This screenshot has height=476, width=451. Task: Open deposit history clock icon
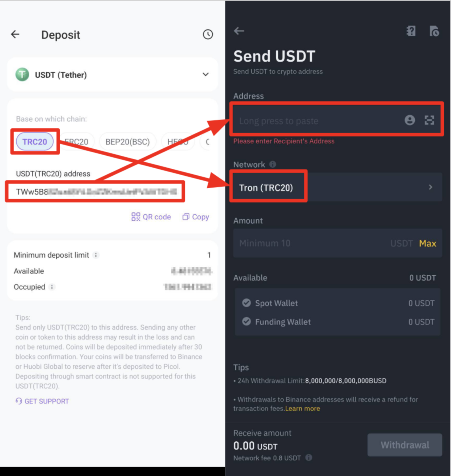[208, 34]
